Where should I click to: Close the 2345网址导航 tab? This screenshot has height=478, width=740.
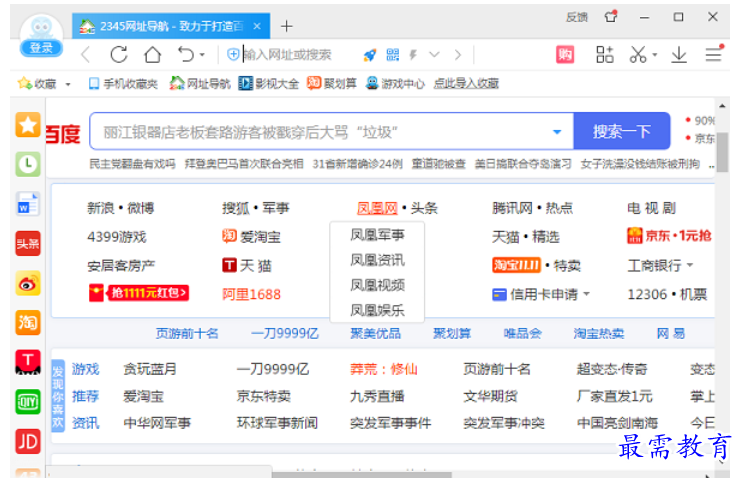click(x=257, y=26)
